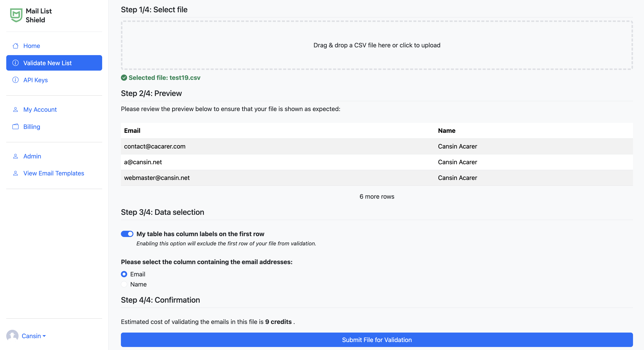Screen dimensions: 644x350
Task: Open the API Keys link
Action: click(36, 80)
